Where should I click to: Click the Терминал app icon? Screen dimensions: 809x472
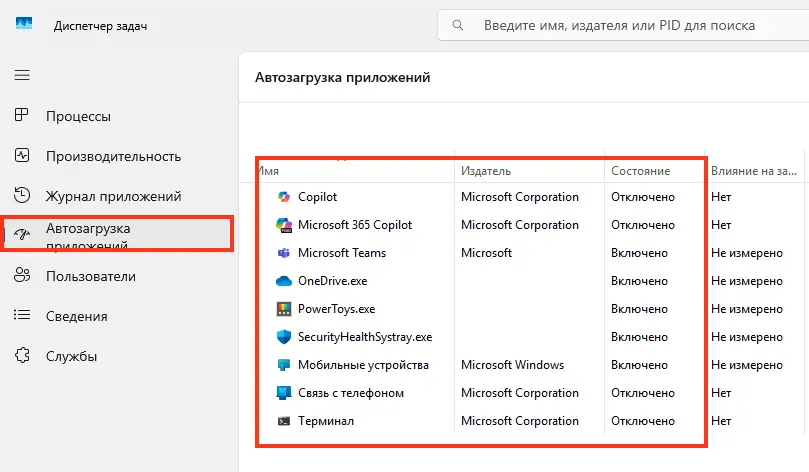(x=284, y=421)
